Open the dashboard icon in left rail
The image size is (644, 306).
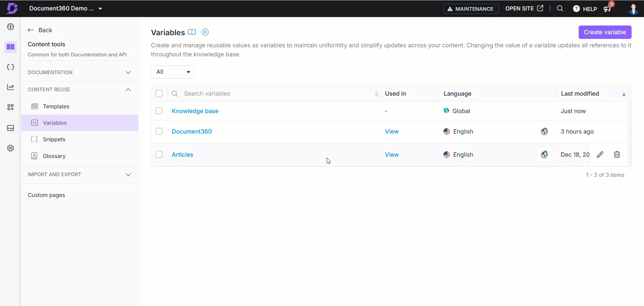(x=10, y=27)
